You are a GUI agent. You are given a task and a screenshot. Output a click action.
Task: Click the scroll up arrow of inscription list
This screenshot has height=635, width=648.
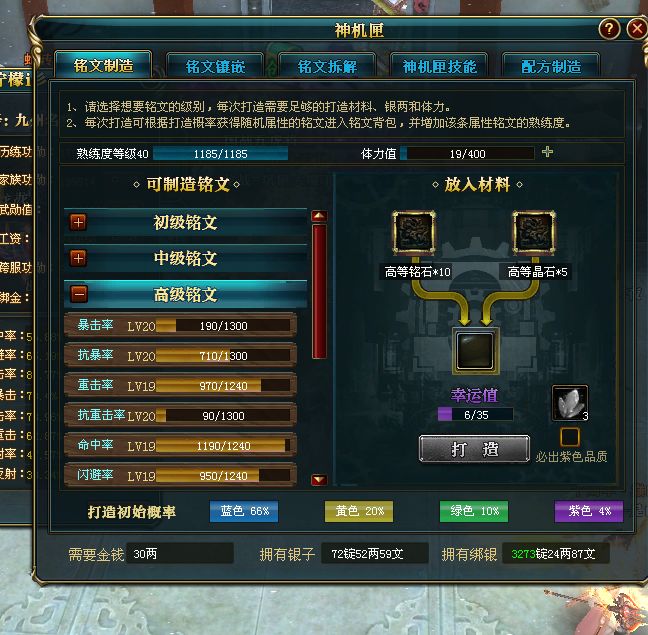(x=319, y=216)
